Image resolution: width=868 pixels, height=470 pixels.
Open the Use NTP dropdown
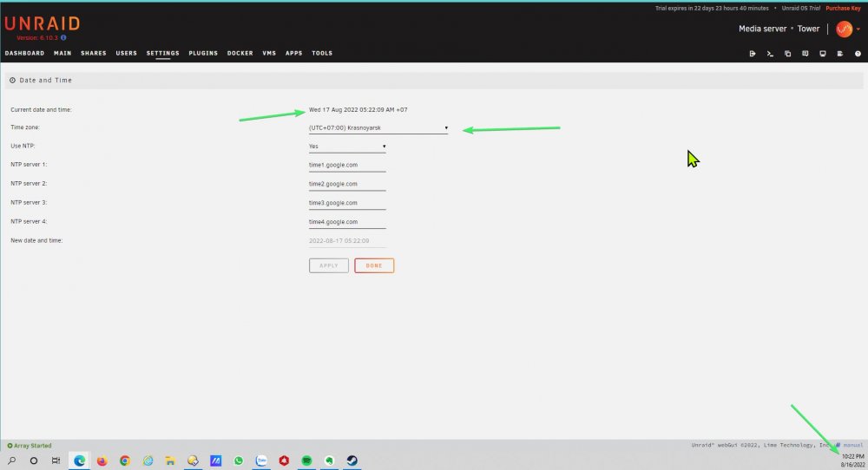pos(347,147)
